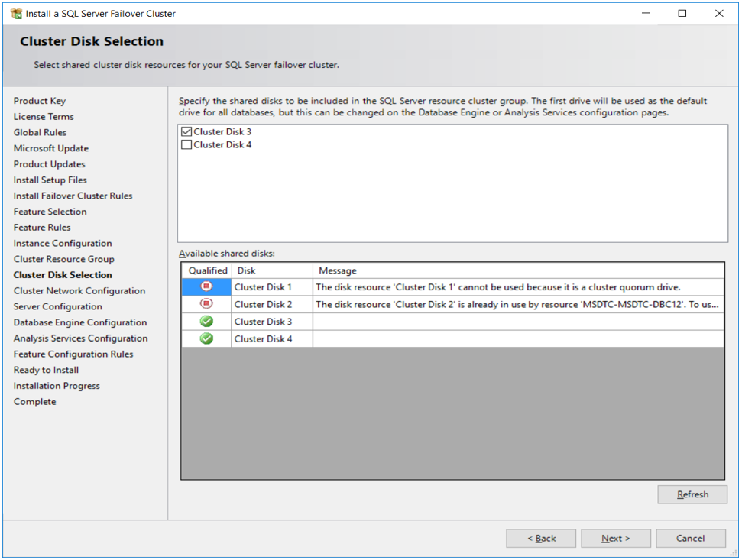742x560 pixels.
Task: Close the installer window
Action: coord(719,13)
